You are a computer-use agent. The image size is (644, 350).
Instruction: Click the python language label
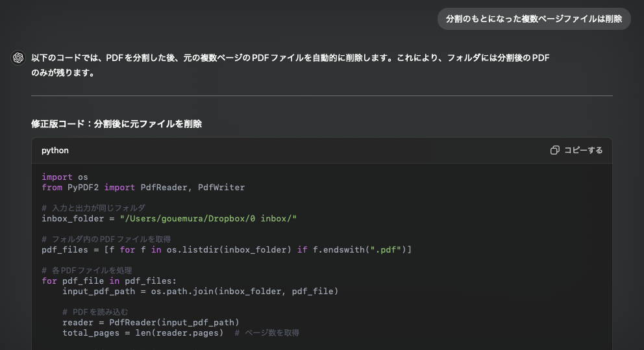click(x=55, y=151)
